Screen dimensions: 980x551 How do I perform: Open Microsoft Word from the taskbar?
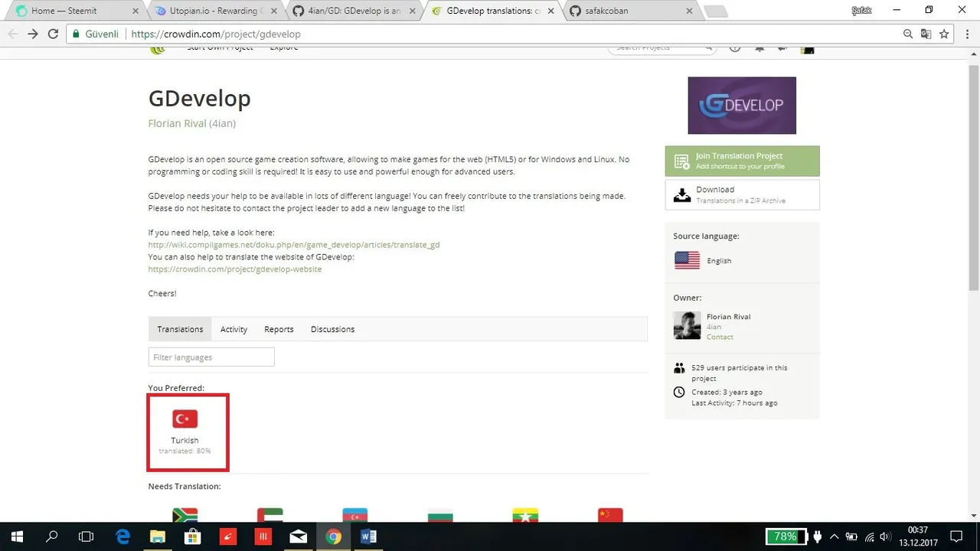pyautogui.click(x=368, y=536)
